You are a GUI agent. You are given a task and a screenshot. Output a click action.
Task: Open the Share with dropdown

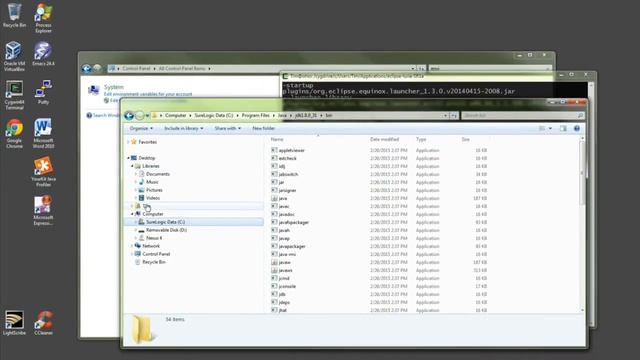tap(228, 129)
